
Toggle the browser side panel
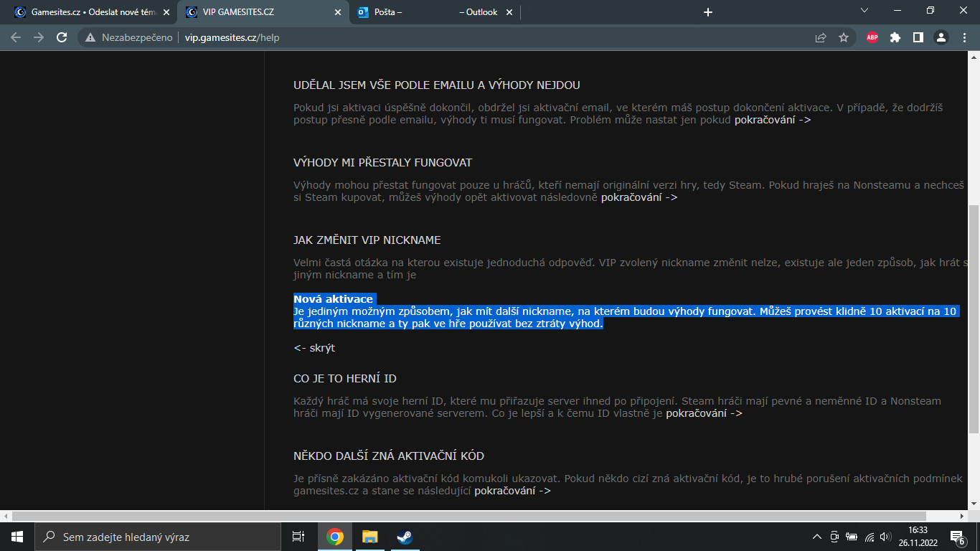click(x=918, y=37)
